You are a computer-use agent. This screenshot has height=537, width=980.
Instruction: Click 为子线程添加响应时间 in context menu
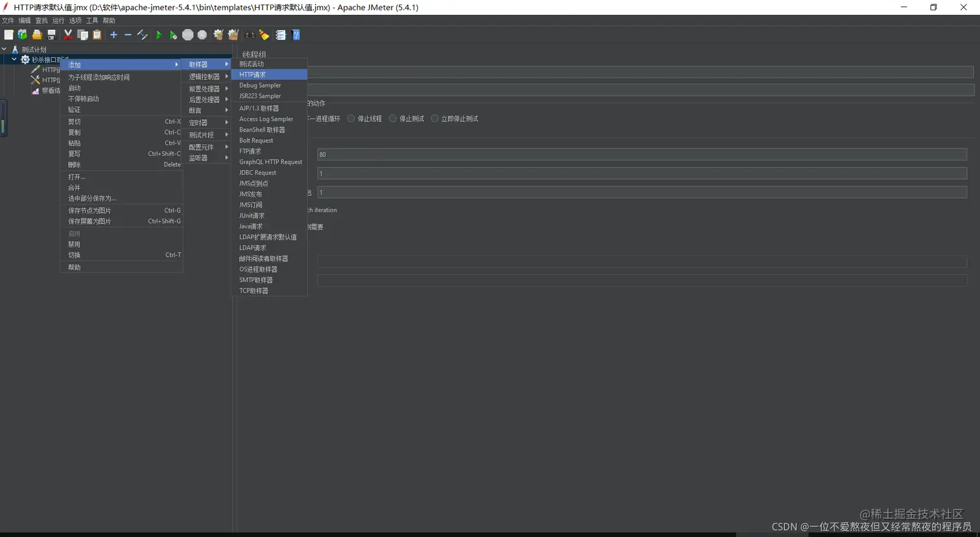tap(121, 77)
